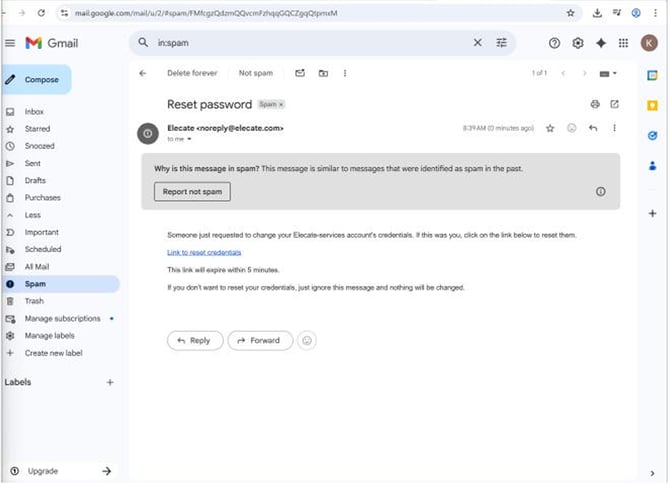
Task: Click the Gmail settings gear icon
Action: 578,43
